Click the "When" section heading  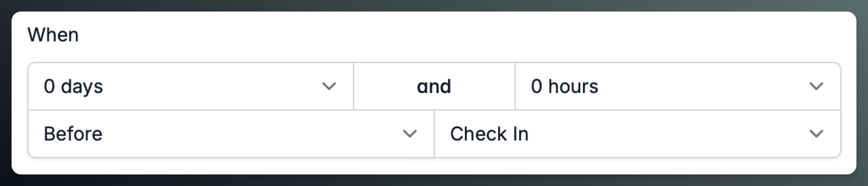click(53, 35)
